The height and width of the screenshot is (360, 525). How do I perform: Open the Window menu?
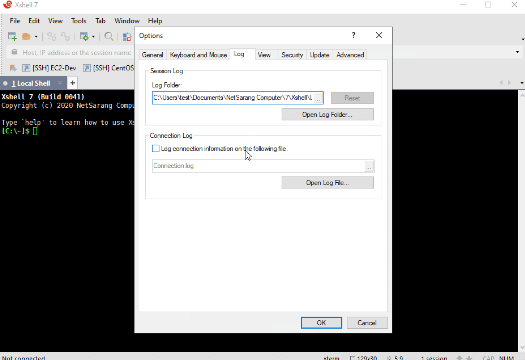tap(127, 21)
